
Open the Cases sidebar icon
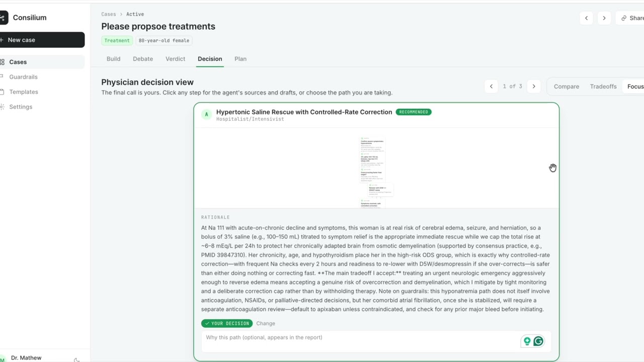(3, 62)
